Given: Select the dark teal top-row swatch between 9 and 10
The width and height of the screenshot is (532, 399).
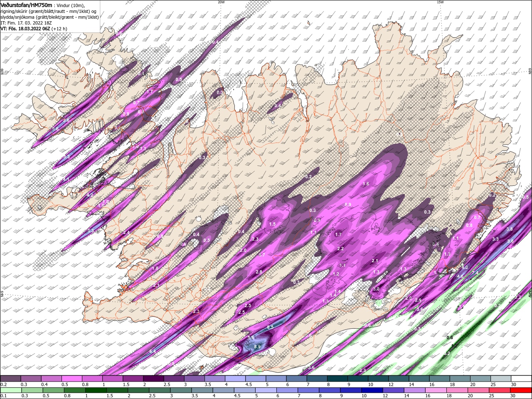Looking at the screenshot, I should 358,379.
